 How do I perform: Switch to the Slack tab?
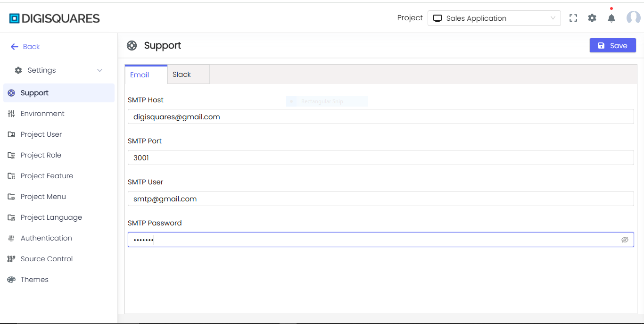coord(189,75)
